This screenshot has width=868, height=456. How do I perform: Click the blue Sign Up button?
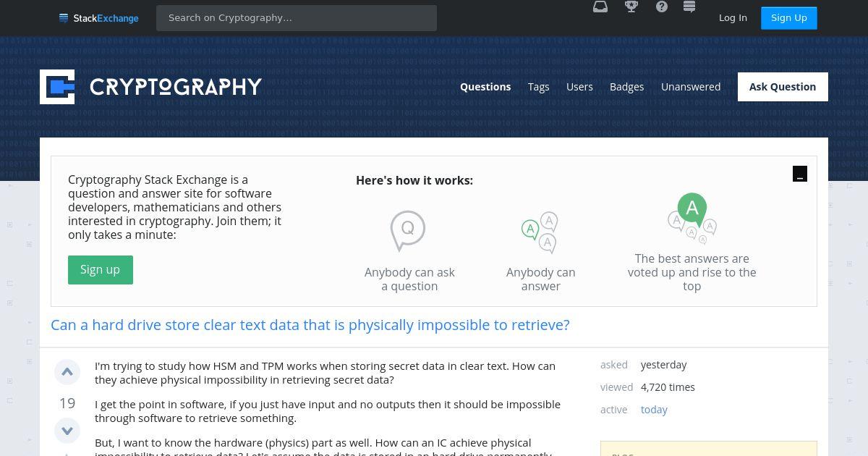(x=789, y=18)
